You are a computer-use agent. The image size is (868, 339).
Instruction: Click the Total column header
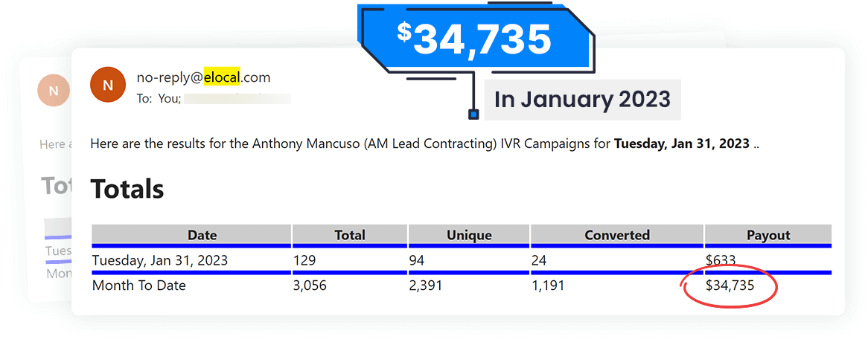(x=350, y=235)
